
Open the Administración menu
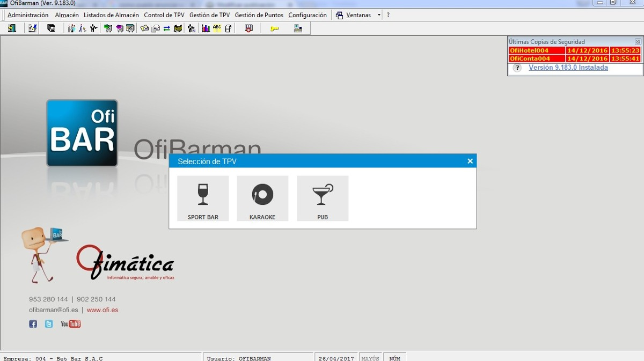(28, 15)
